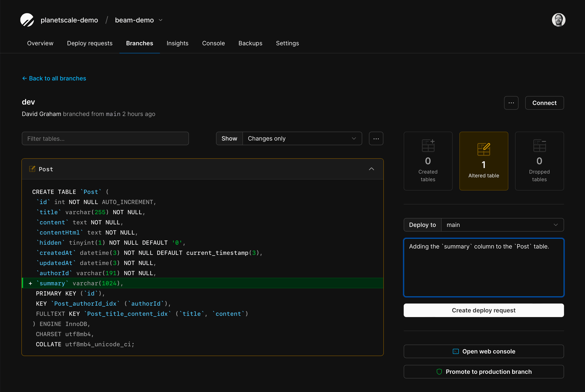Click Promote to production branch
585x392 pixels.
click(x=484, y=372)
